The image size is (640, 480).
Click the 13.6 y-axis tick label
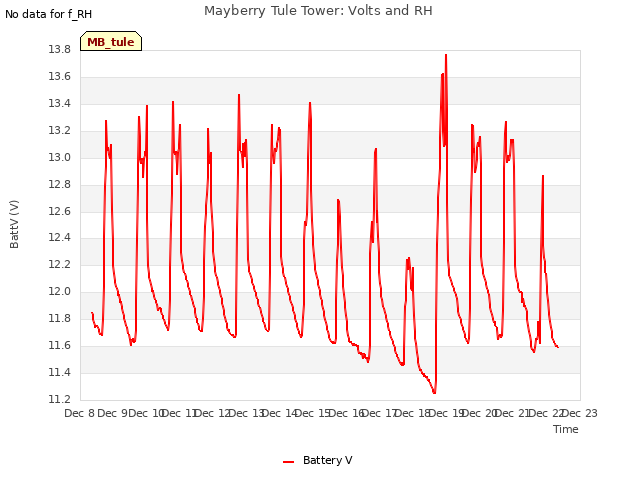pyautogui.click(x=60, y=77)
